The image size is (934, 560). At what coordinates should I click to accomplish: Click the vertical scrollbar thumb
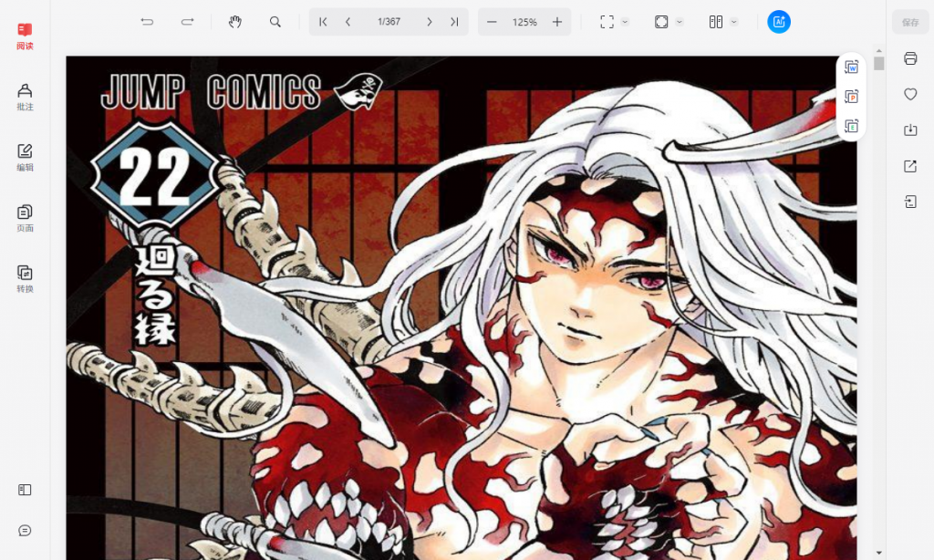click(878, 63)
